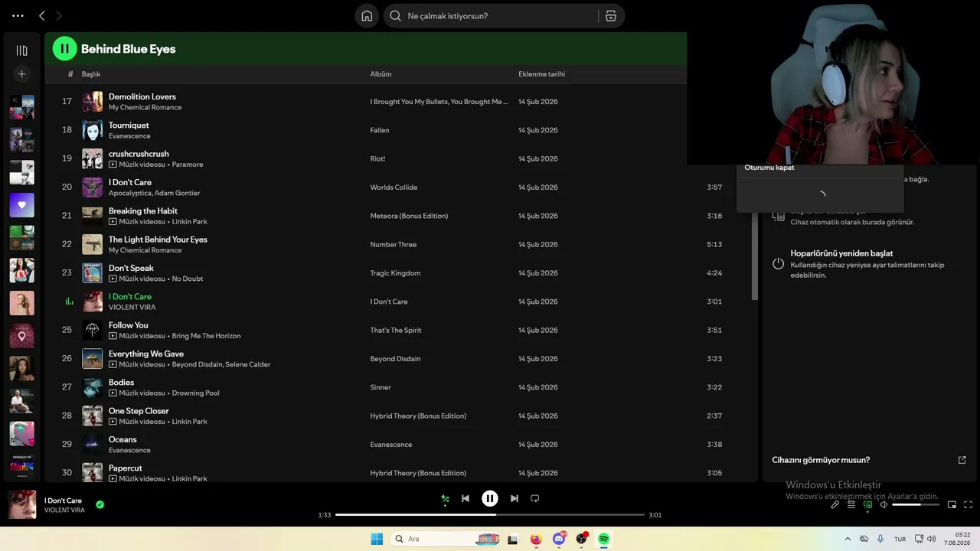Open the Riot! album link
Viewport: 980px width, 551px height.
[x=377, y=158]
